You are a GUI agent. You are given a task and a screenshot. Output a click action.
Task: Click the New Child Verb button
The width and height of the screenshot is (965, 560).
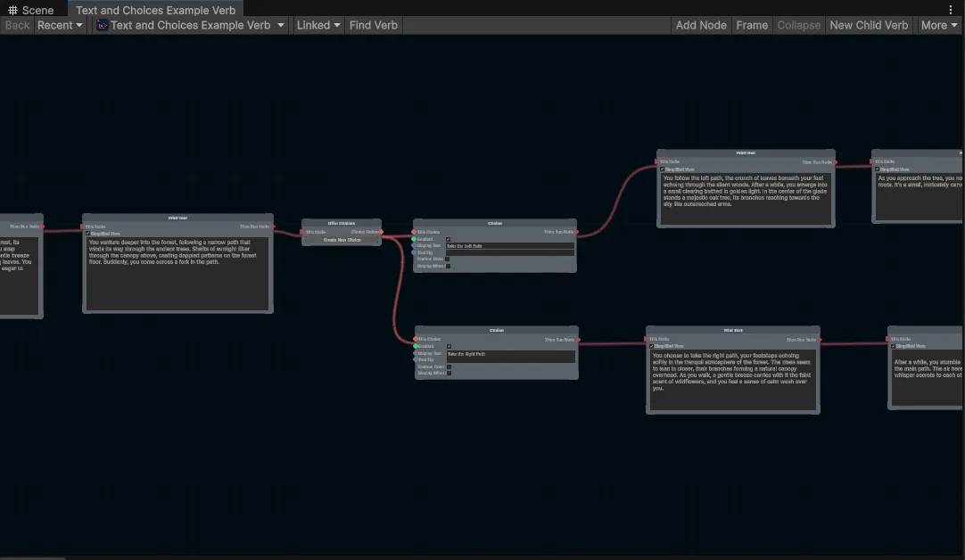[x=869, y=25]
